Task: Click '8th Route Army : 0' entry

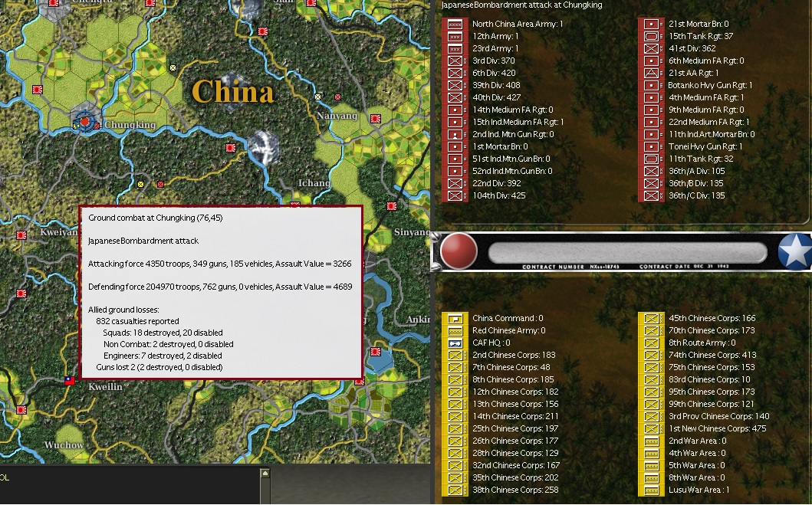Action: (x=702, y=343)
